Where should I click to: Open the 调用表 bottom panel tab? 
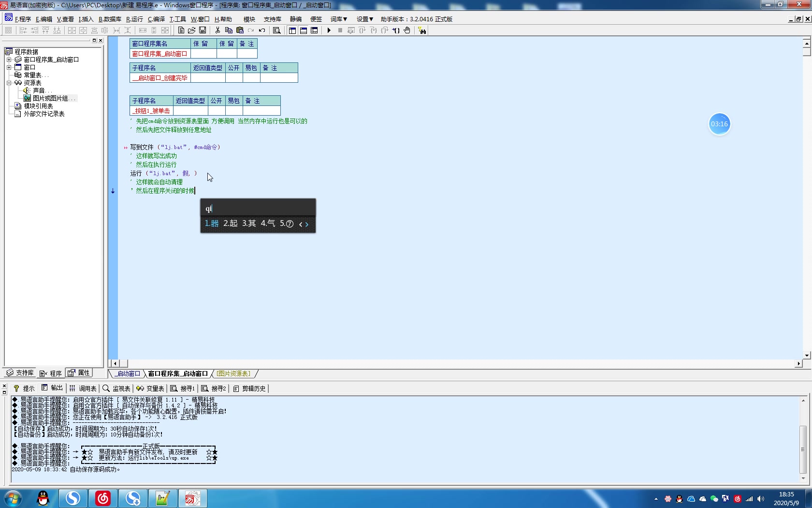pos(83,388)
